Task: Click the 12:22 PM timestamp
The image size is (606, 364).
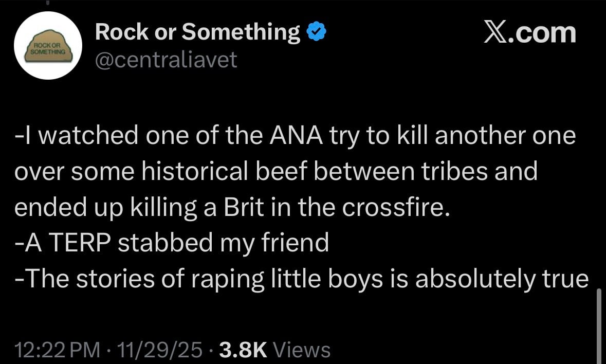Action: click(57, 350)
